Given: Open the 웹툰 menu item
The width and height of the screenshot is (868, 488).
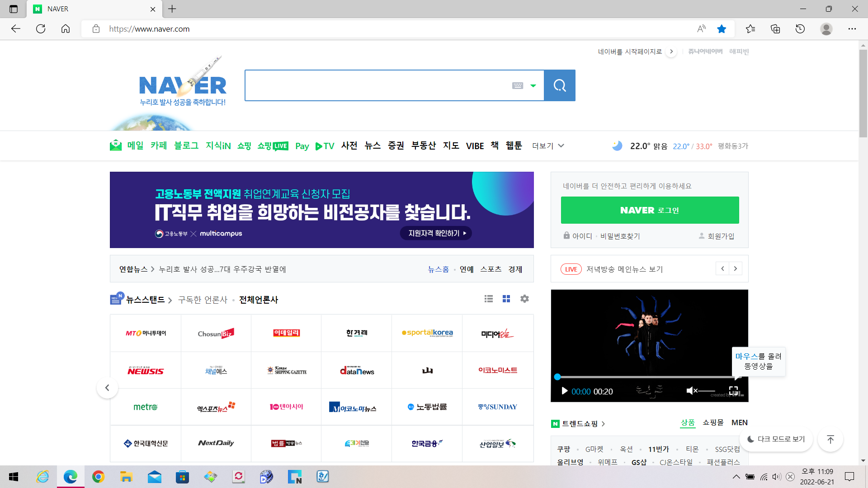Looking at the screenshot, I should (514, 145).
